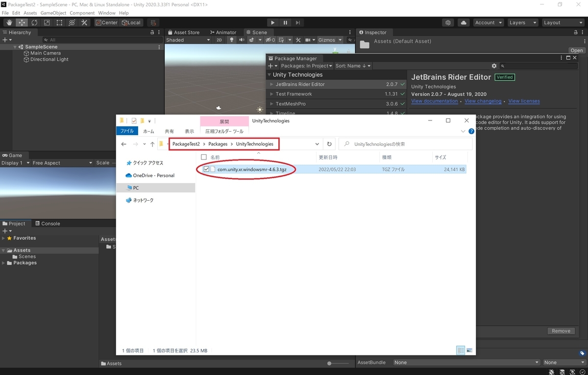Open the Account dropdown
588x375 pixels.
coord(489,23)
